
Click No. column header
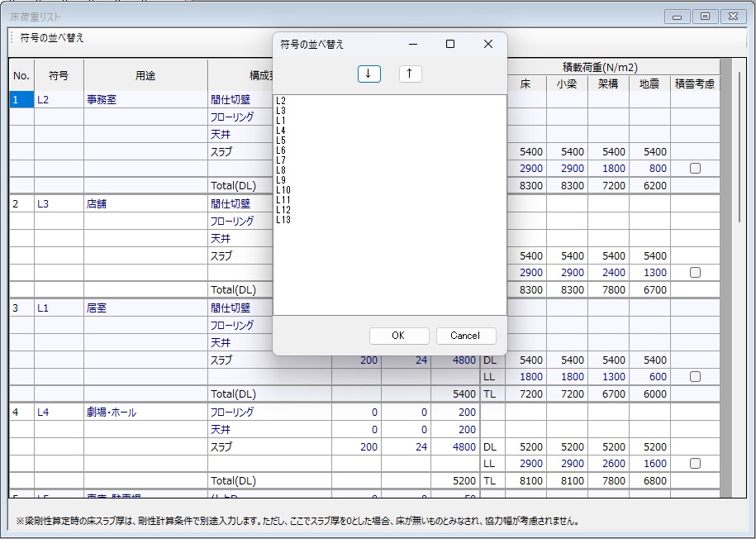(21, 76)
